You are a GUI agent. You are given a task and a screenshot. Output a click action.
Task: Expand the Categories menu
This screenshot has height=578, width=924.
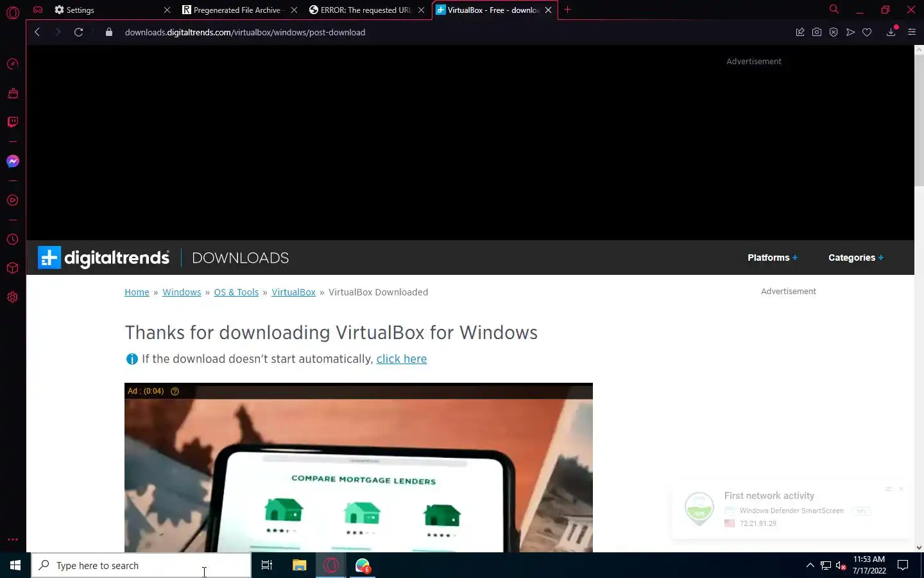point(856,258)
